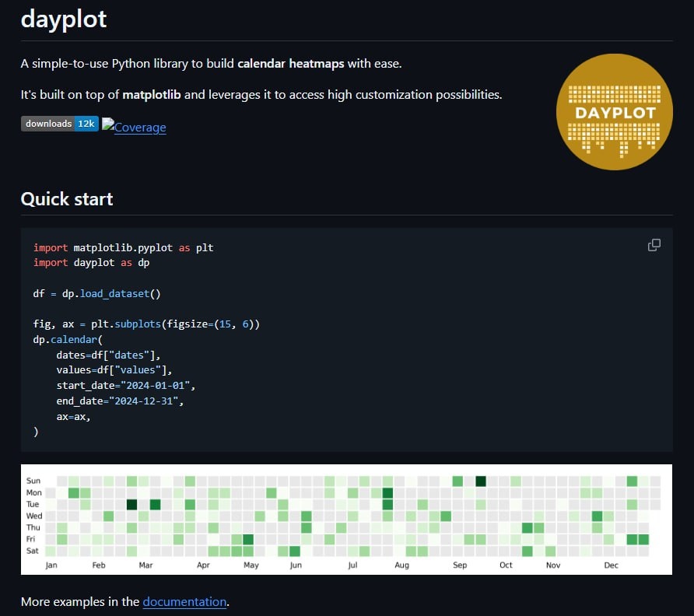Viewport: 694px width, 616px height.
Task: Click the 'dp.calendar(' code line
Action: 68,339
